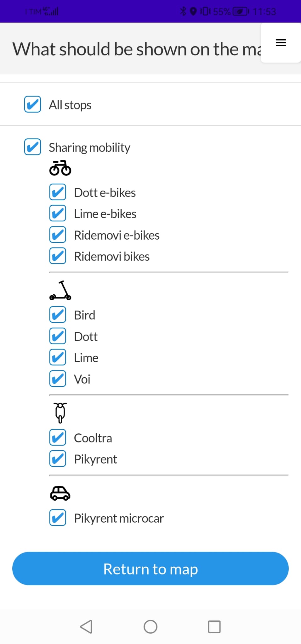This screenshot has height=644, width=301.
Task: Open the hamburger menu
Action: pos(281,43)
